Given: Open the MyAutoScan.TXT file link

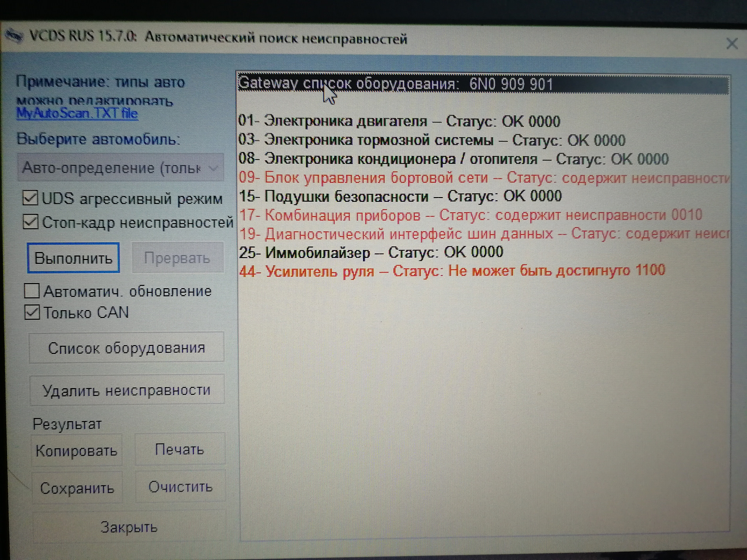Looking at the screenshot, I should click(77, 114).
